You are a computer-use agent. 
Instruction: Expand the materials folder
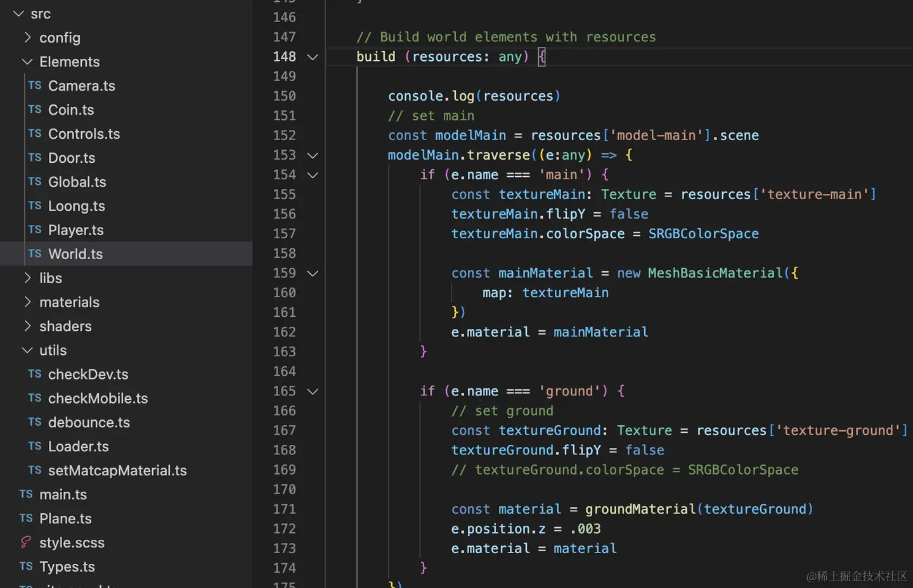(27, 302)
